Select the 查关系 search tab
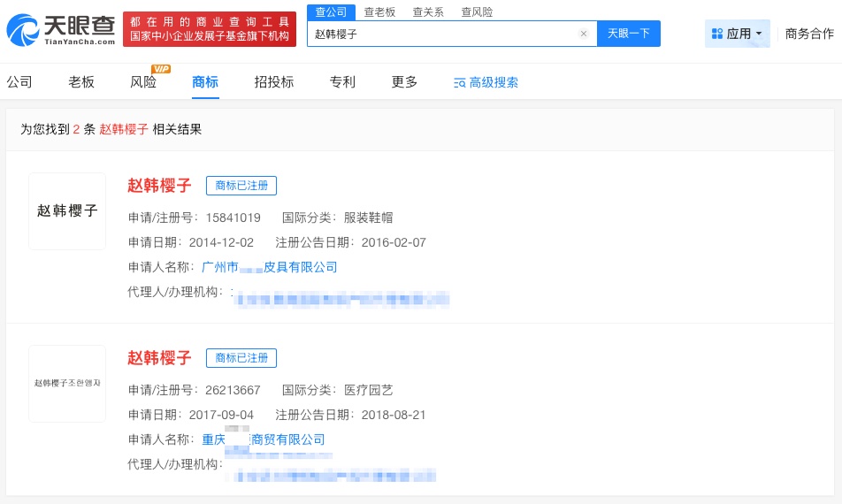 (428, 11)
